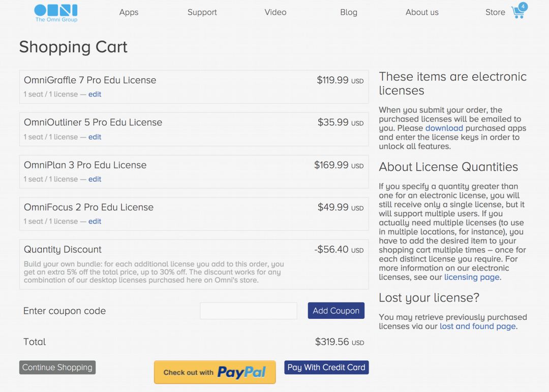Choose Pay With Credit Card

[x=326, y=368]
